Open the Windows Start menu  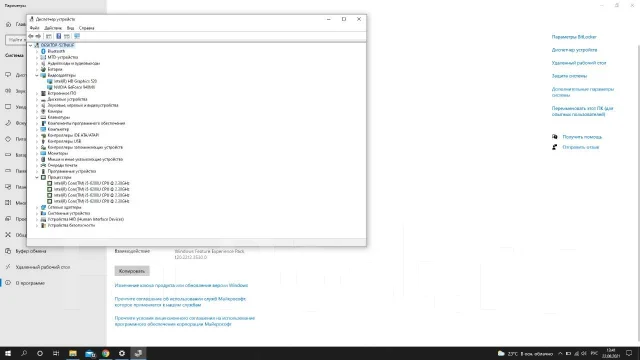point(8,353)
